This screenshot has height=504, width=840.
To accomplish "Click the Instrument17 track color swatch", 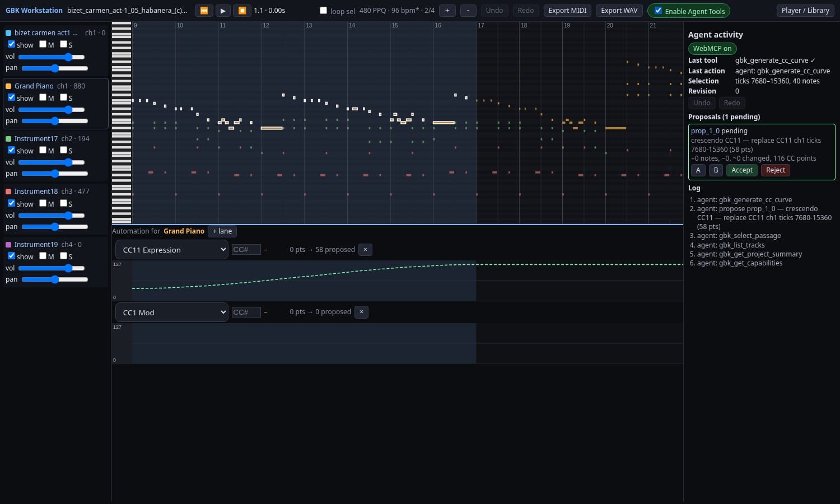I will tap(8, 139).
